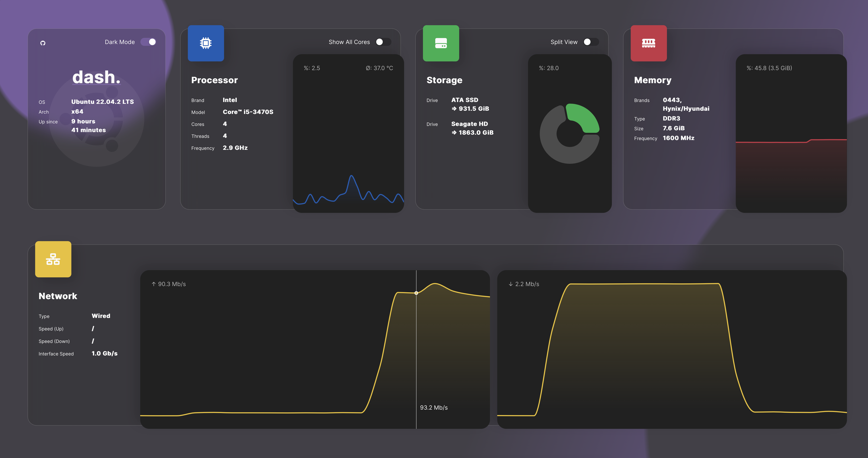Click the upload arrow beside 90.3 Mb/s

(x=154, y=284)
